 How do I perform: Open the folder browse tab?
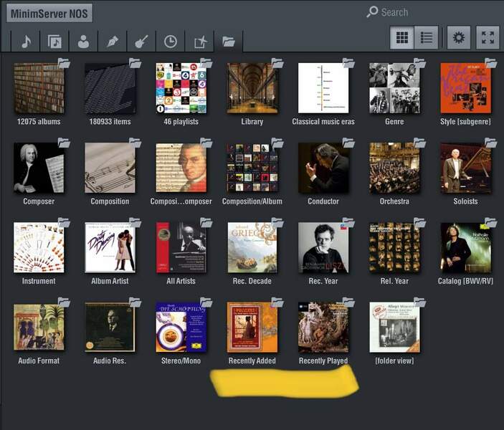coord(229,42)
